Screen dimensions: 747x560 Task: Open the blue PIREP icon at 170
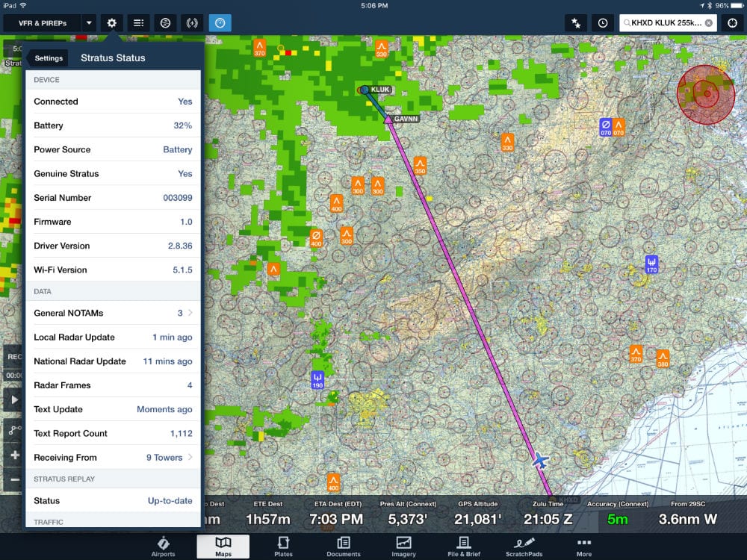pos(651,265)
